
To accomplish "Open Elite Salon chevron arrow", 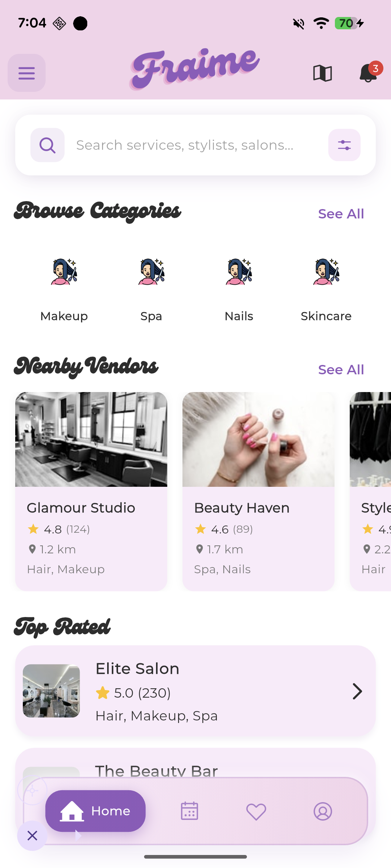I will 357,691.
